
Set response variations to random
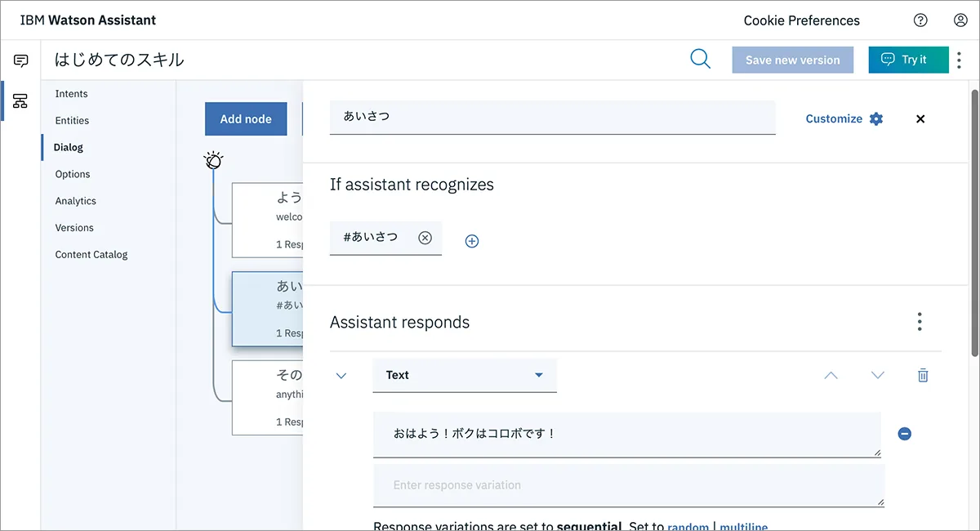point(688,527)
